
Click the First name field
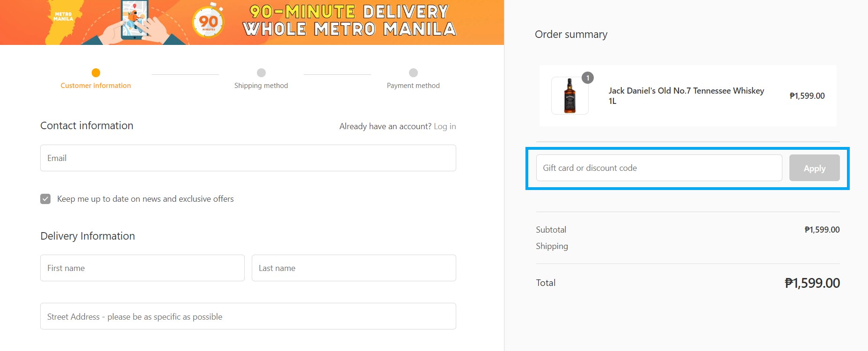point(142,268)
